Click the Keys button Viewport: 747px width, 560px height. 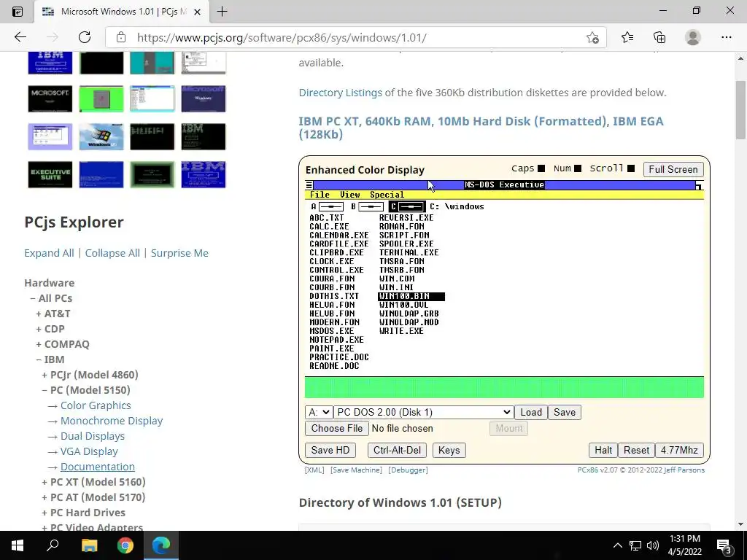(x=449, y=450)
